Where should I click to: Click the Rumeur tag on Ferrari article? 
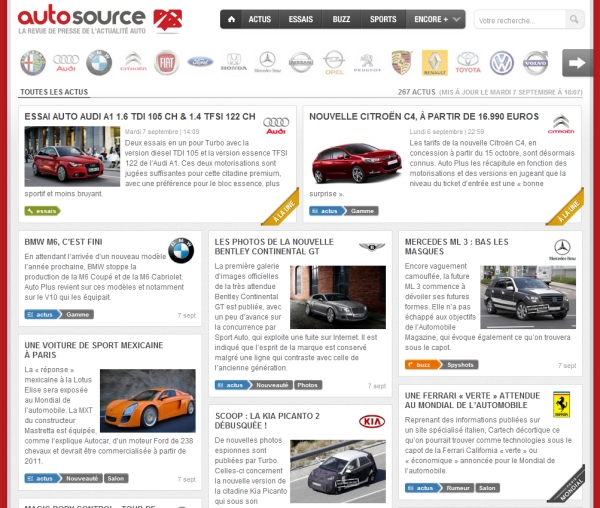457,488
